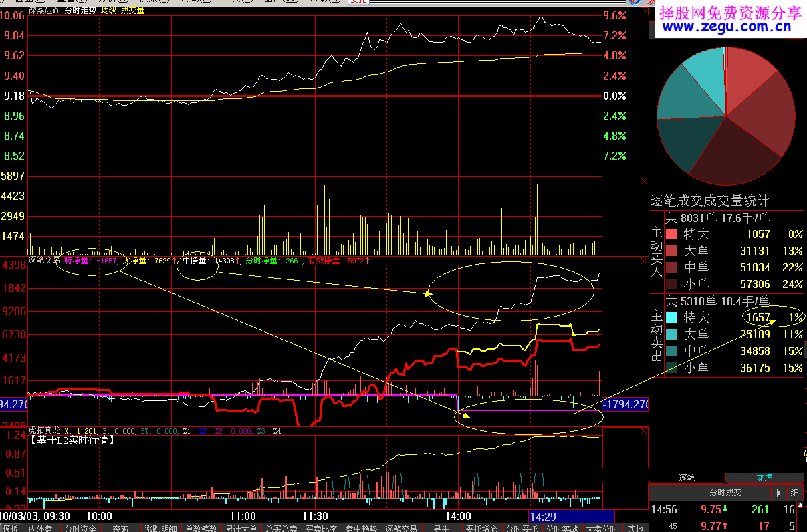Switch to the 逐笔 tab

pos(687,478)
